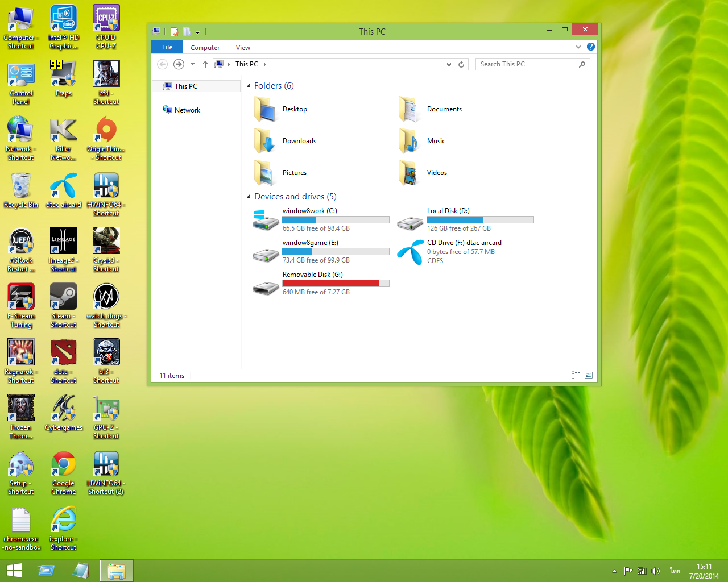Viewport: 728px width, 582px height.
Task: Open File Explorer from the taskbar
Action: click(117, 571)
